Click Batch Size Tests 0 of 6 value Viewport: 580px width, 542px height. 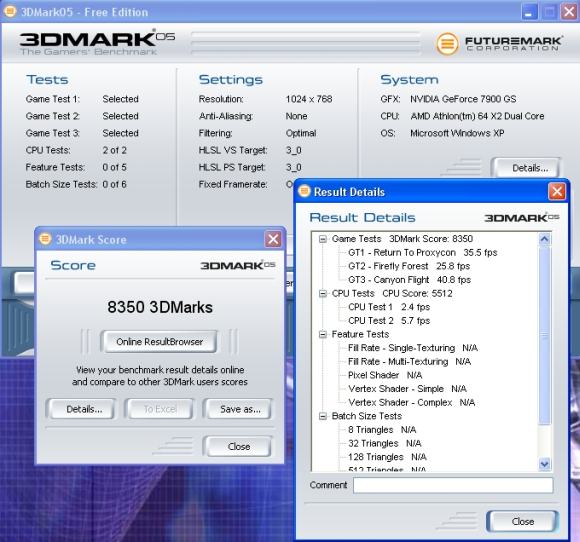pos(114,184)
